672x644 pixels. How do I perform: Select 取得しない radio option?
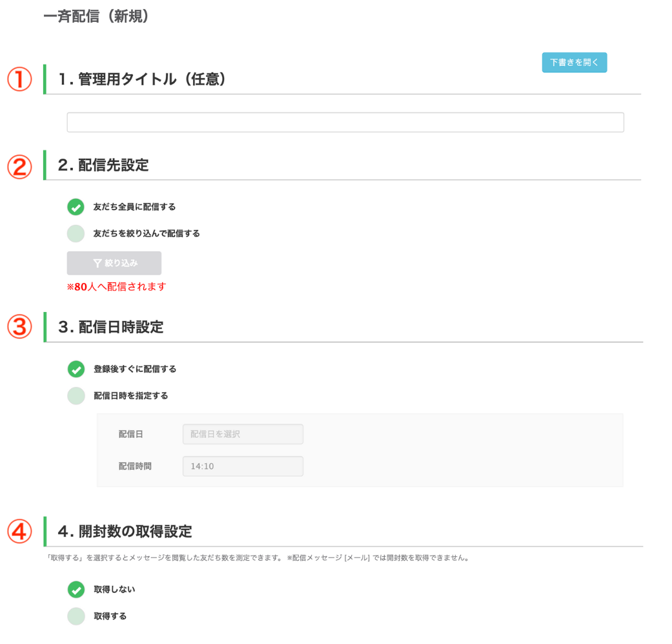point(76,590)
